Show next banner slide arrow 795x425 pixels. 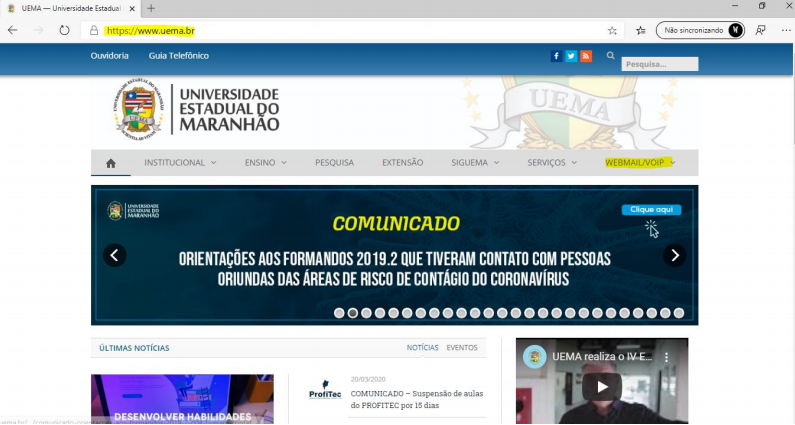(x=675, y=255)
